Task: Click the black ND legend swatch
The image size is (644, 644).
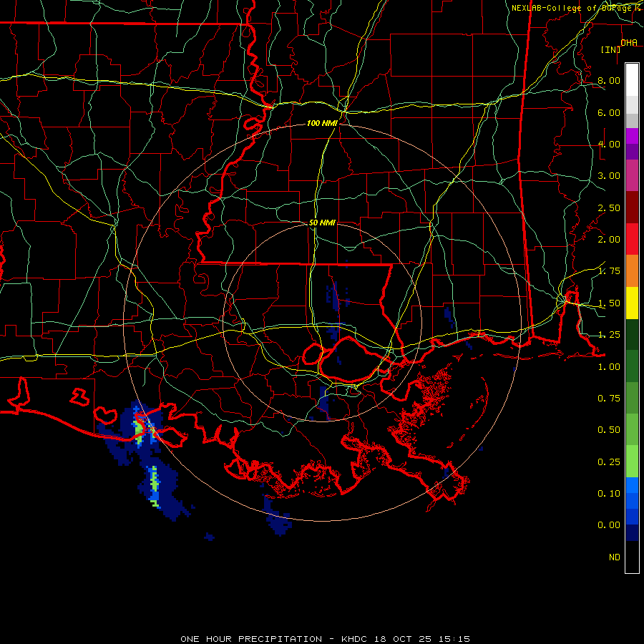Action: point(632,557)
